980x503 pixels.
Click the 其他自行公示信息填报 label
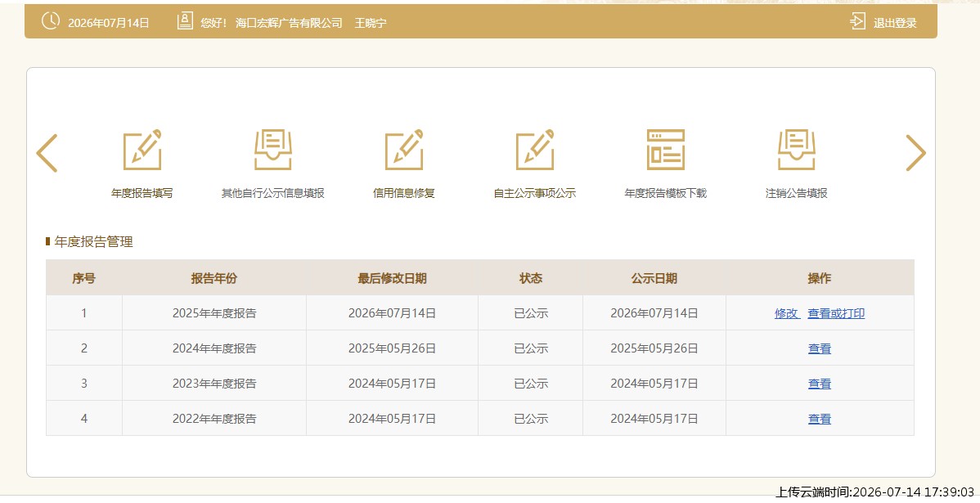(x=273, y=193)
